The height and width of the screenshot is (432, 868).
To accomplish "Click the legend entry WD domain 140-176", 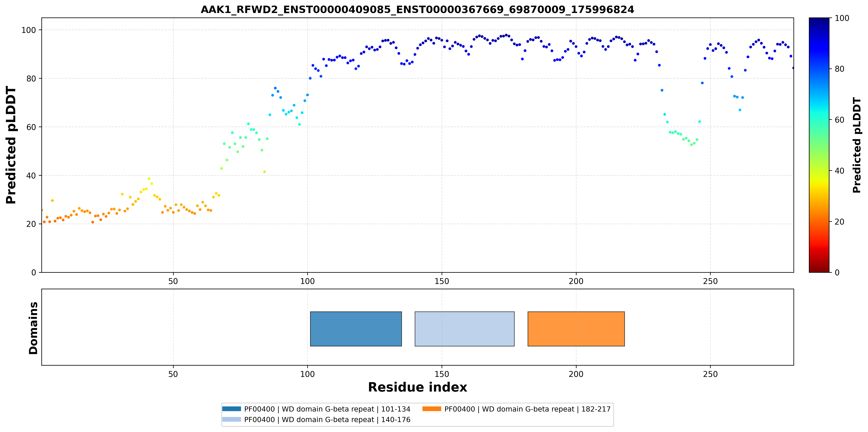I will tap(327, 420).
